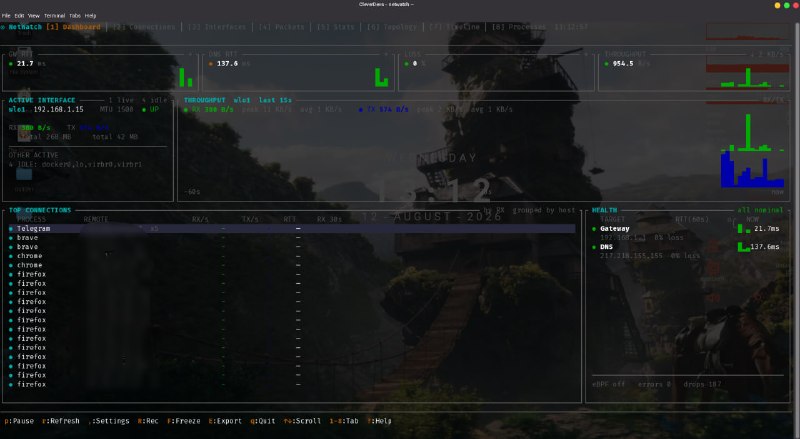The image size is (800, 439).
Task: Select the first brave connection row
Action: [x=292, y=238]
